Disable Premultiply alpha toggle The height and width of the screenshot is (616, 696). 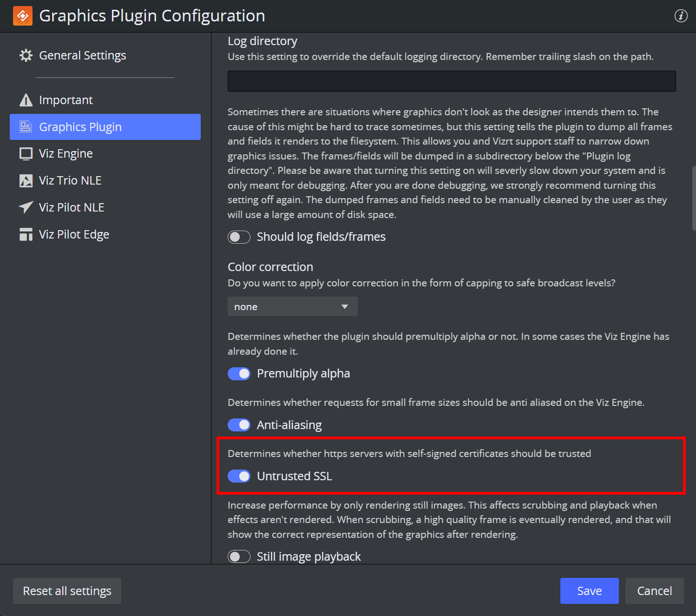239,374
